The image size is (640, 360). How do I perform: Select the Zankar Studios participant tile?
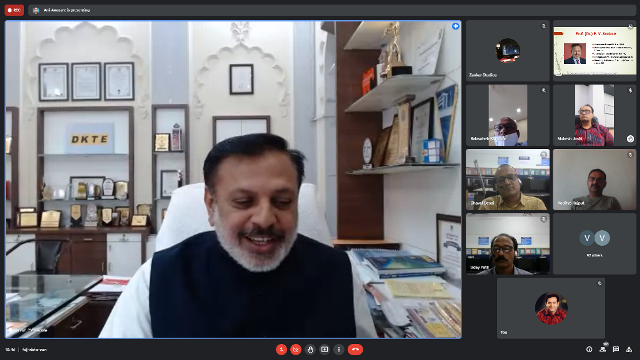[x=508, y=51]
